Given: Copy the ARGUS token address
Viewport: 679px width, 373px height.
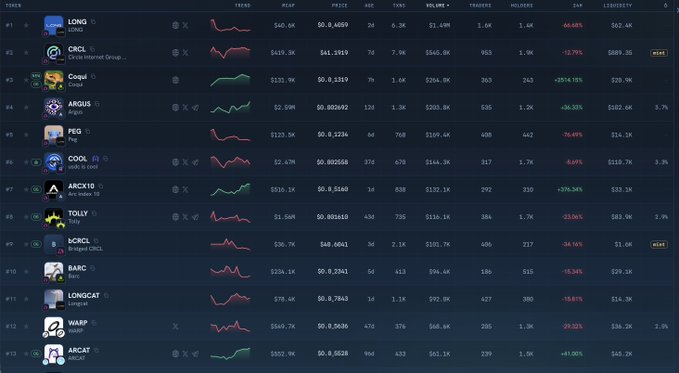Looking at the screenshot, I should click(x=97, y=104).
